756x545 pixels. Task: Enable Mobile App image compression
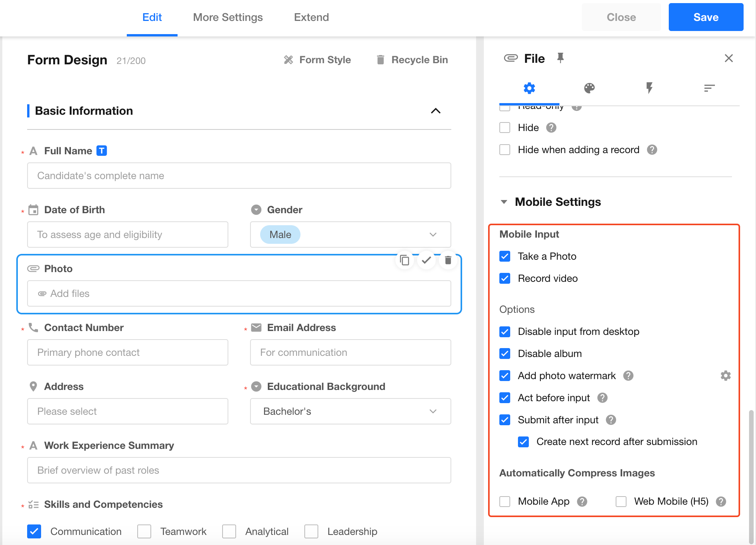505,501
